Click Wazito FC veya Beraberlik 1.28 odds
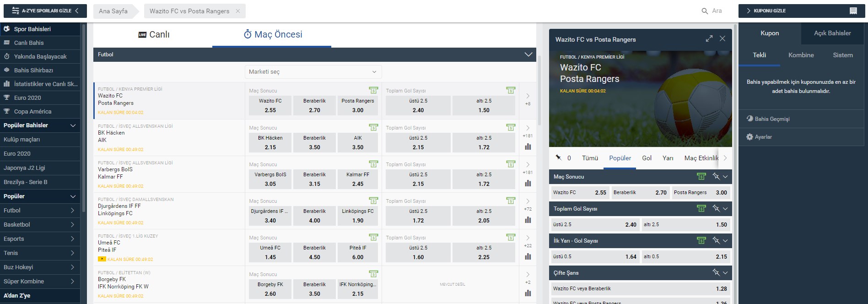Screen dimensions: 868x304 pyautogui.click(x=640, y=289)
